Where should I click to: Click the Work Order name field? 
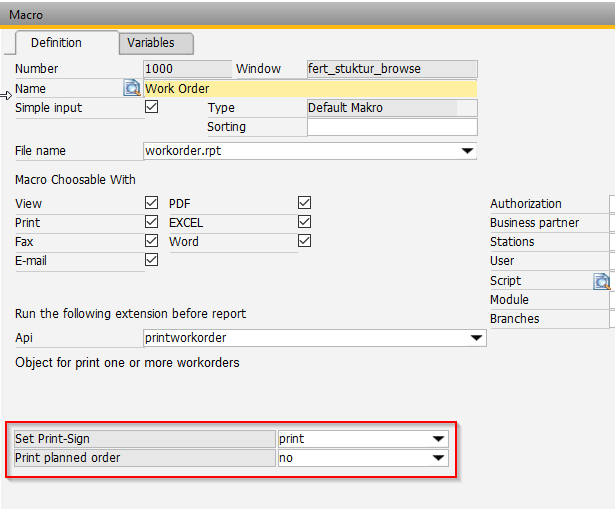coord(310,88)
